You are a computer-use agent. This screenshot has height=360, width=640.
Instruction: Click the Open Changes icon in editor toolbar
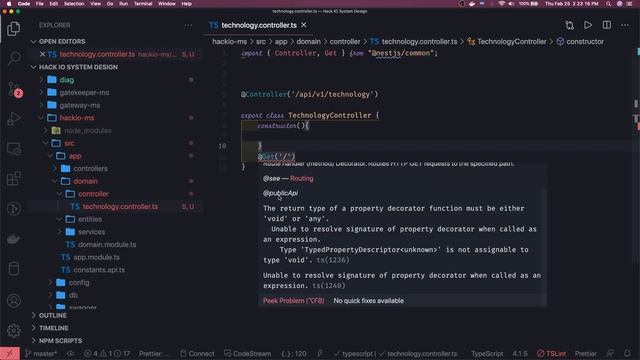tap(569, 25)
